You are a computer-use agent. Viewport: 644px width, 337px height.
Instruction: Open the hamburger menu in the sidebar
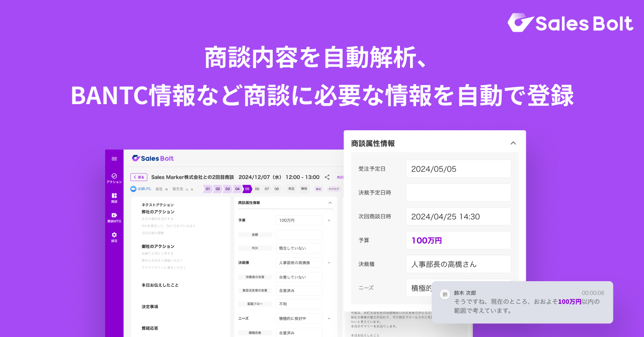click(114, 159)
